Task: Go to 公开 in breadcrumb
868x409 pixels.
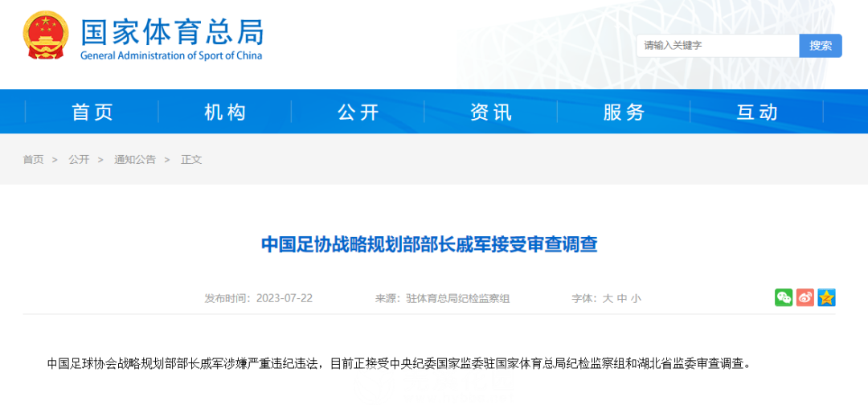Action: tap(79, 159)
